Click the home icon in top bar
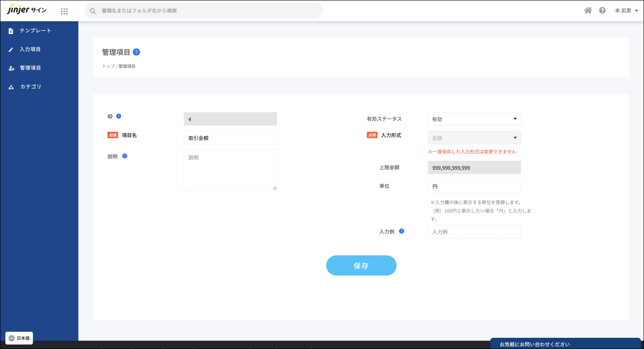 [x=588, y=10]
